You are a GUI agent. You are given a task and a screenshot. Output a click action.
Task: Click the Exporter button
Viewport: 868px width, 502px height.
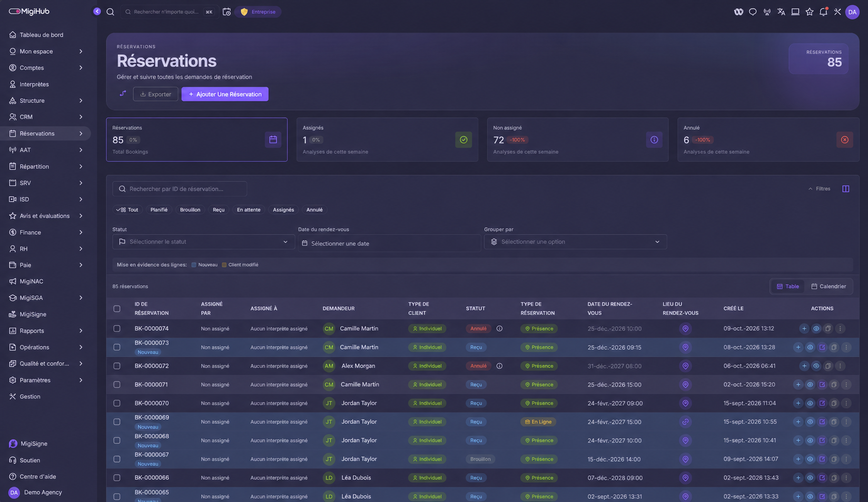[155, 94]
